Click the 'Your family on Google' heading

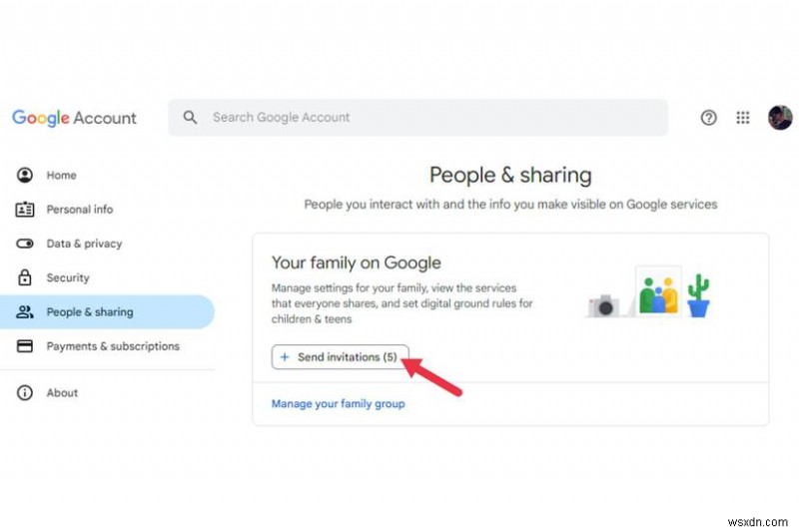pos(357,263)
